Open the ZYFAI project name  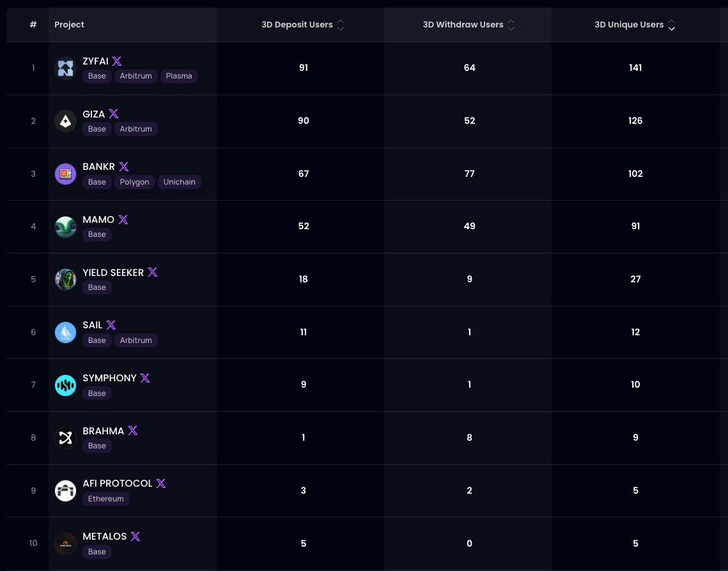[x=96, y=61]
